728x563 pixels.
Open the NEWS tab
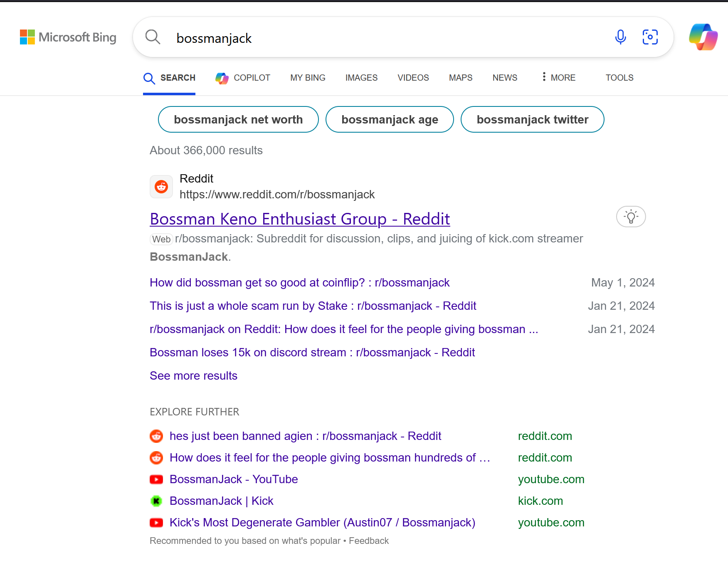(x=505, y=78)
